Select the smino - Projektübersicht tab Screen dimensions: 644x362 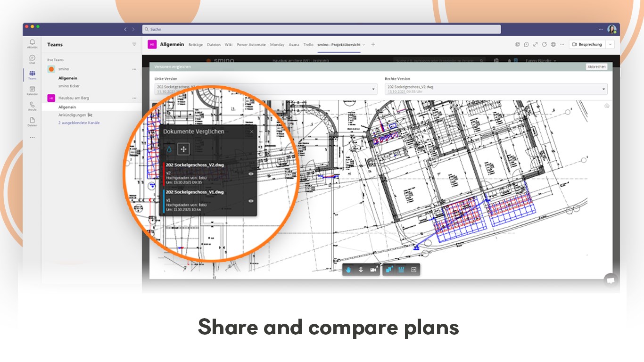[339, 45]
